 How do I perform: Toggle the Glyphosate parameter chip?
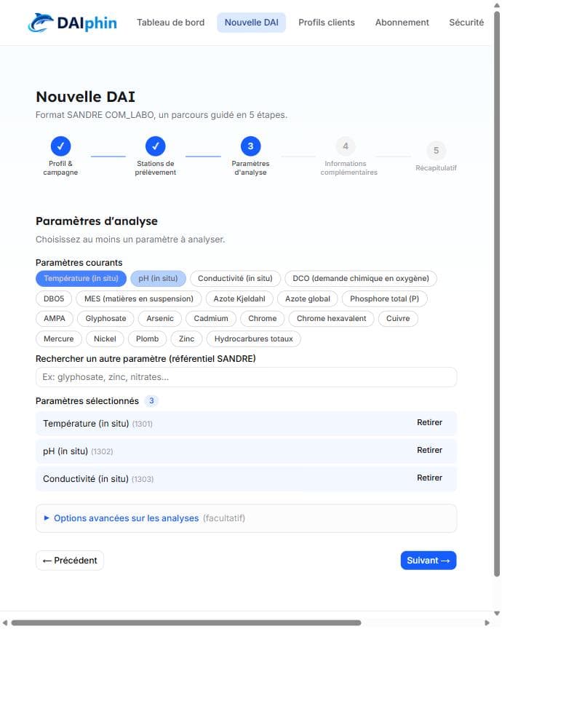(105, 319)
